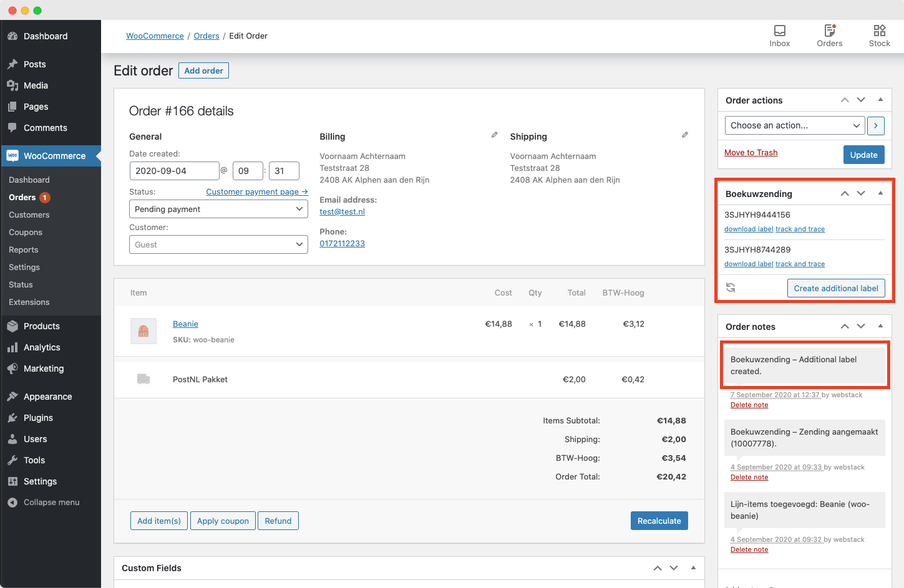Open Tools menu in sidebar
The height and width of the screenshot is (588, 904).
point(51,460)
